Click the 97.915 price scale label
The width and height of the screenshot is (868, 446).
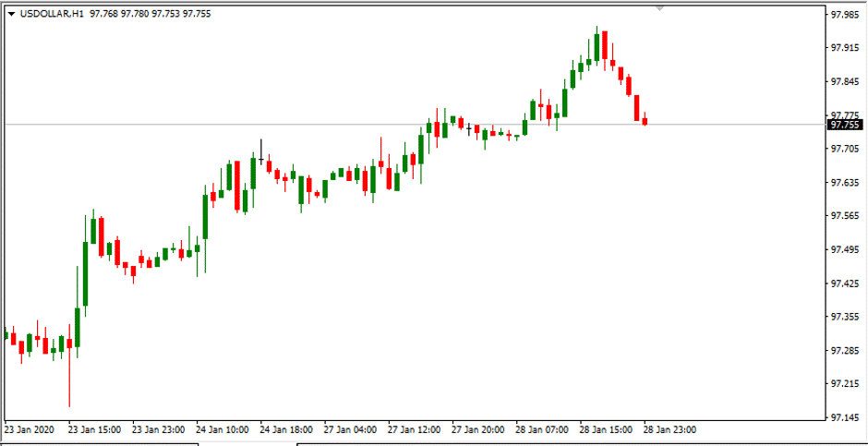[845, 49]
